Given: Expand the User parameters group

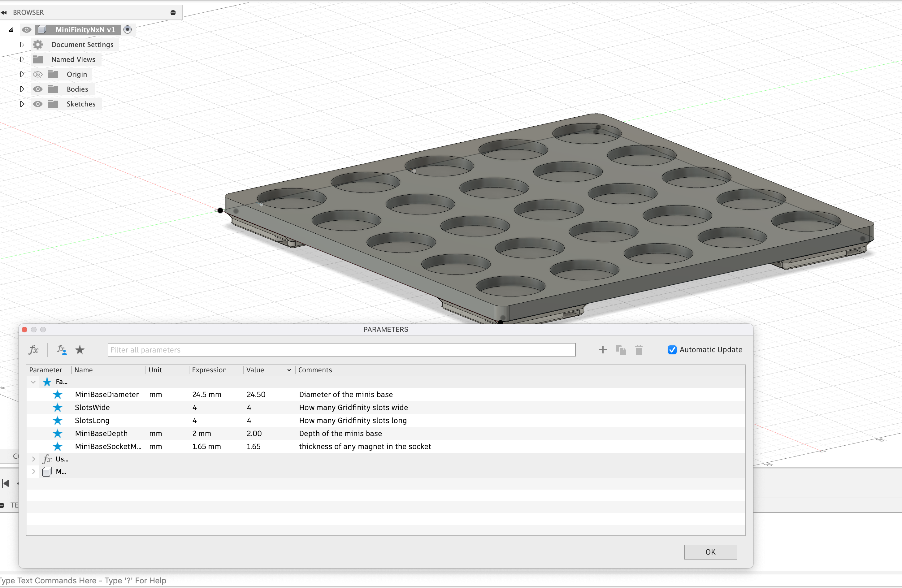Looking at the screenshot, I should [x=33, y=459].
